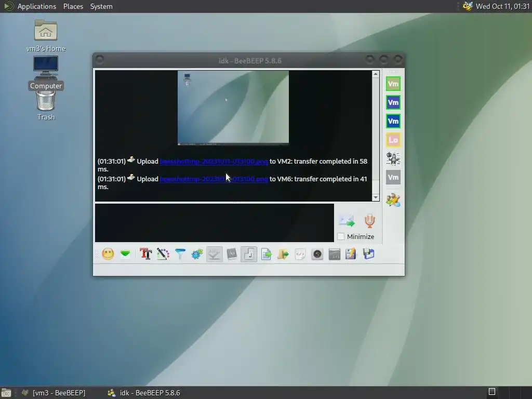The width and height of the screenshot is (532, 399).
Task: Click the code snippet page icon
Action: pyautogui.click(x=300, y=254)
